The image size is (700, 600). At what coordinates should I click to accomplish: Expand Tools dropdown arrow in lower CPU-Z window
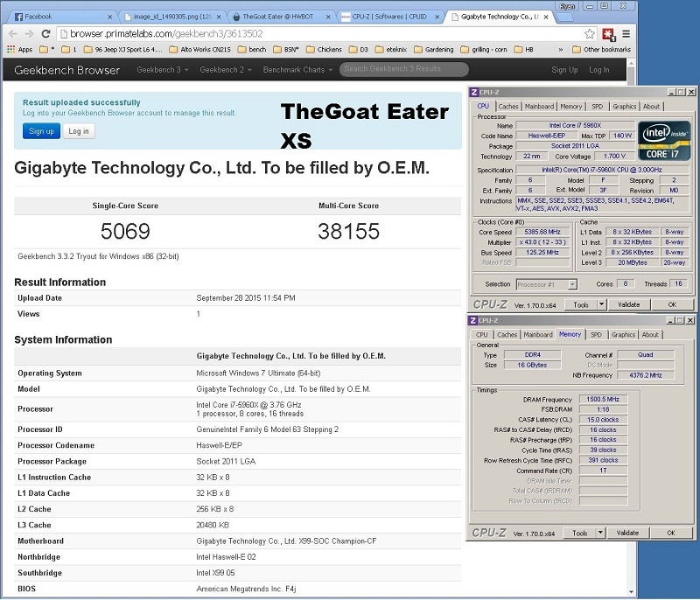tap(600, 533)
